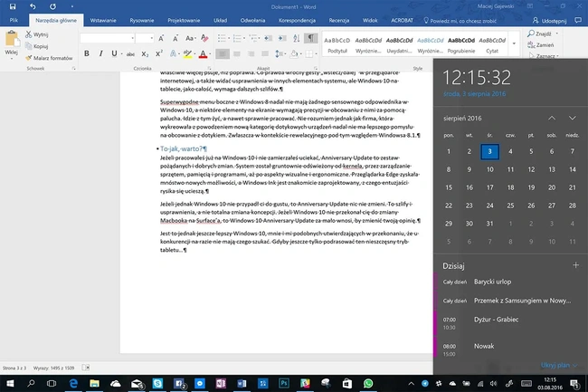The width and height of the screenshot is (588, 392).
Task: Decrease paragraph indent
Action: (268, 38)
